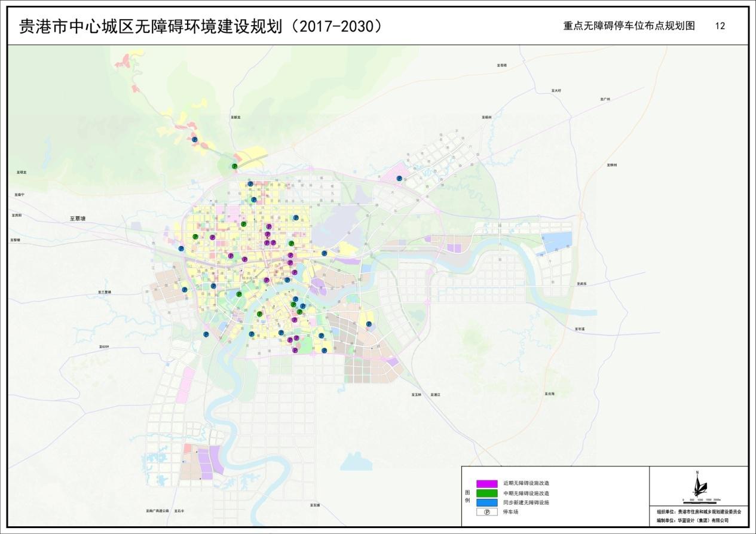Select the green 中期无障碍设施改造 legend swatch

click(487, 493)
